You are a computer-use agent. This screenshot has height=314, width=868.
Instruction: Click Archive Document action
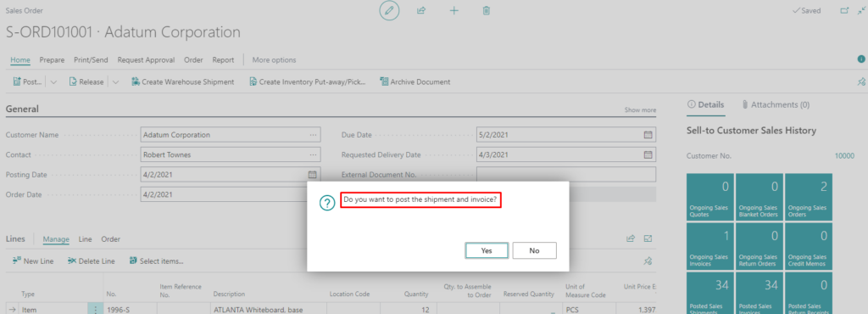(x=415, y=82)
